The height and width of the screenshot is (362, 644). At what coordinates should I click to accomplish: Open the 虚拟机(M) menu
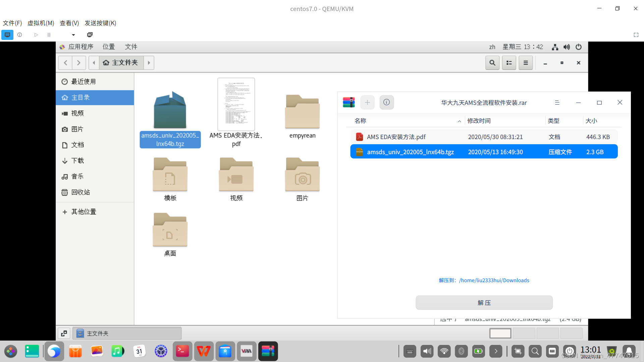coord(41,23)
